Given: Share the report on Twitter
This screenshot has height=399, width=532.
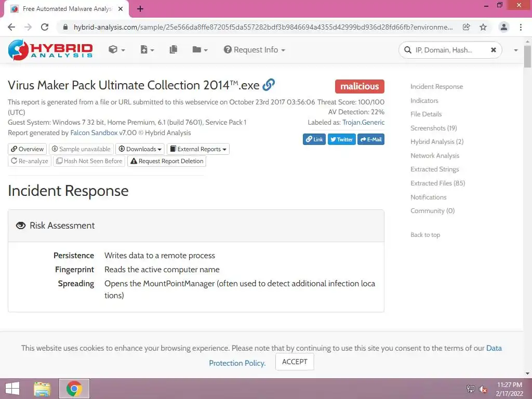Looking at the screenshot, I should (342, 139).
